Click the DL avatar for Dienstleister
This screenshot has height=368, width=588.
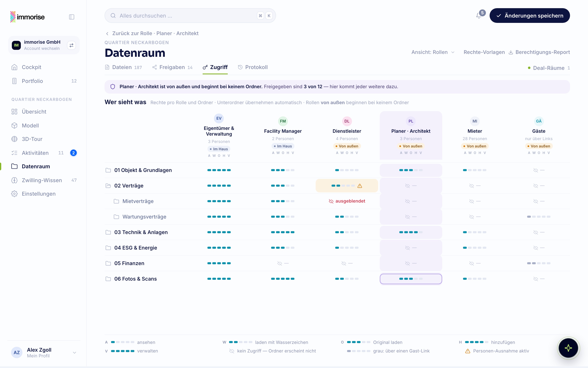point(347,121)
